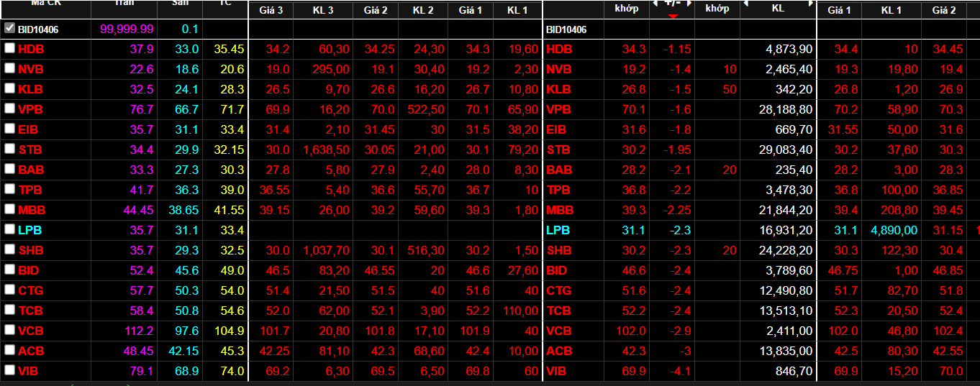Viewport: 980px width, 386px height.
Task: Click MBB ceiling price 44.45
Action: tap(139, 210)
